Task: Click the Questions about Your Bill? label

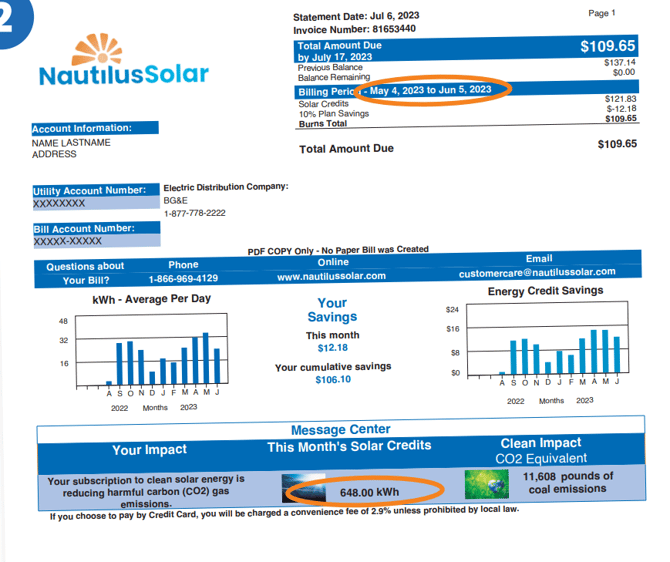Action: (x=85, y=274)
